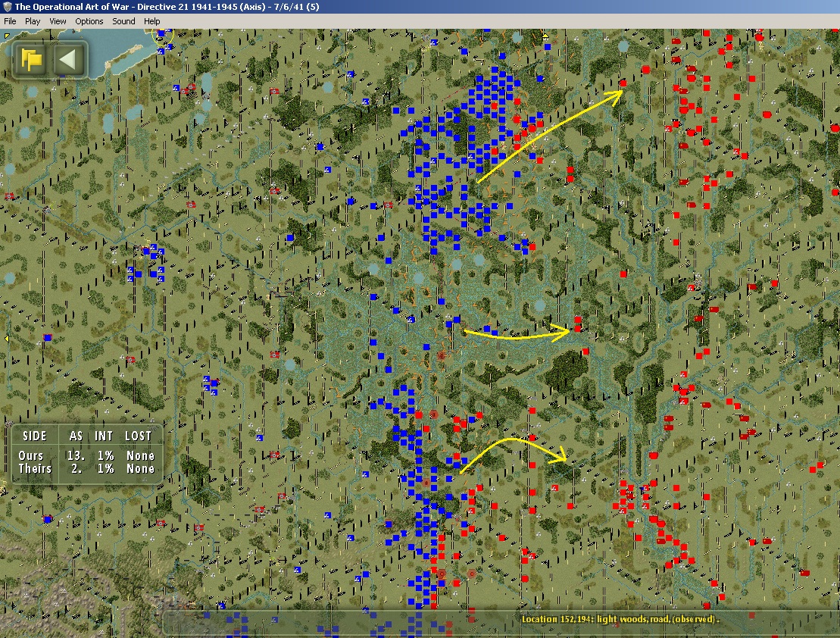Click the LOST column header in air panel

138,436
